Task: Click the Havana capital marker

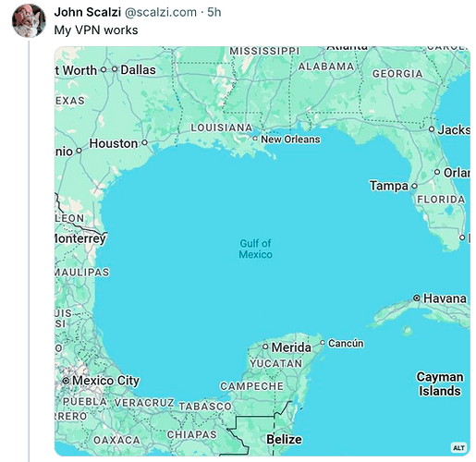Action: [417, 298]
